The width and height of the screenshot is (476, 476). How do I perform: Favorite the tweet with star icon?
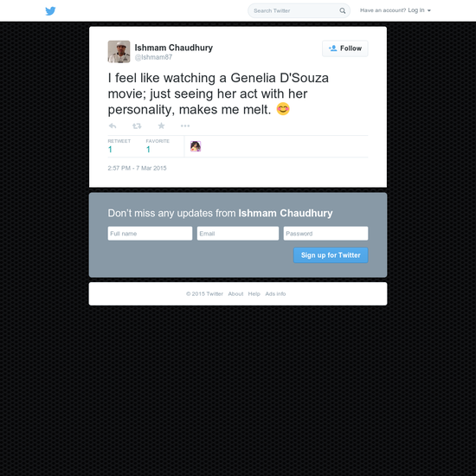click(161, 125)
